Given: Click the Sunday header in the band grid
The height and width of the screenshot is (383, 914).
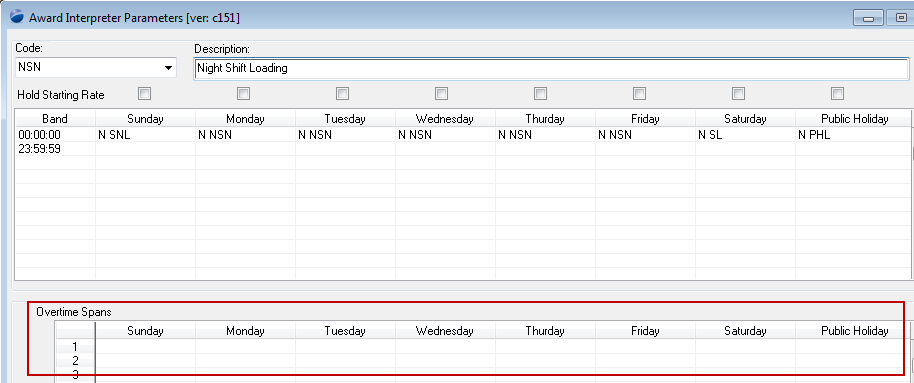Looking at the screenshot, I should pos(145,118).
